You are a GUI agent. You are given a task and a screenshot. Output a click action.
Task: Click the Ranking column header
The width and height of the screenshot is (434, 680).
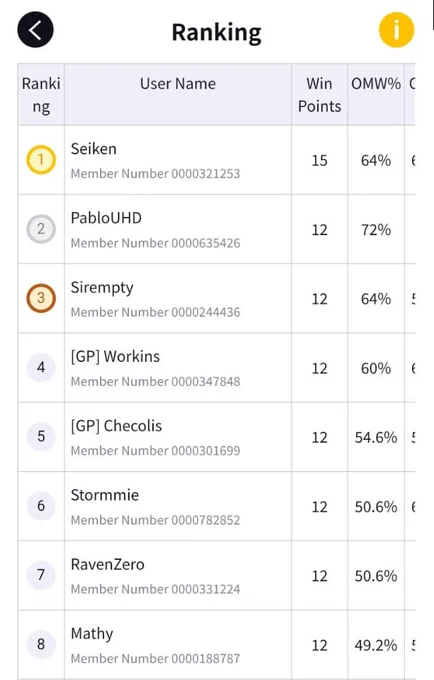pos(41,95)
